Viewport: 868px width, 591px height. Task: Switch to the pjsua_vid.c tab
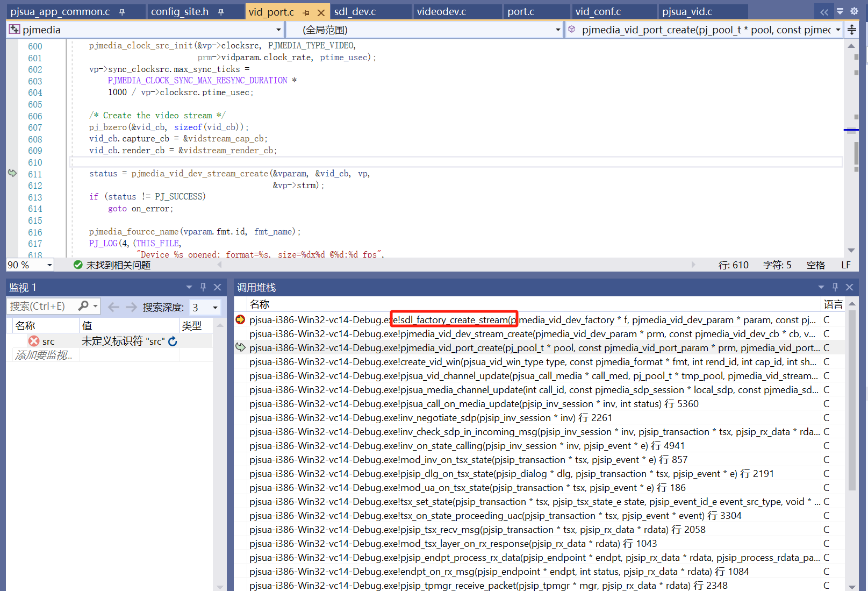[687, 12]
